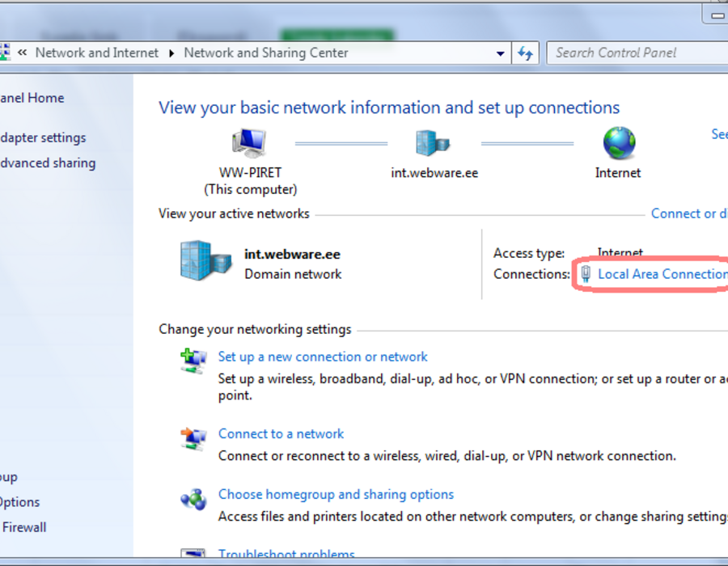The height and width of the screenshot is (566, 728).
Task: Click the Connect to a network icon
Action: click(193, 438)
